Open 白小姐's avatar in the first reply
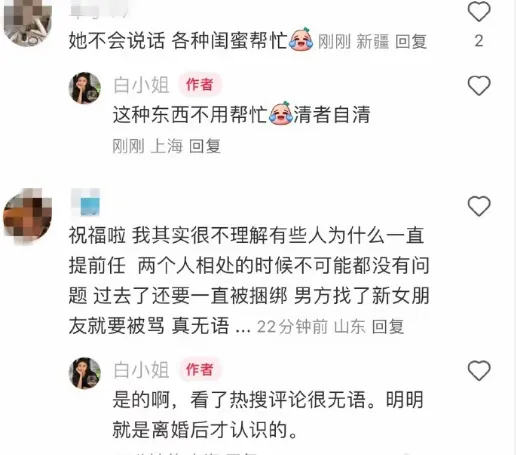 click(x=85, y=88)
